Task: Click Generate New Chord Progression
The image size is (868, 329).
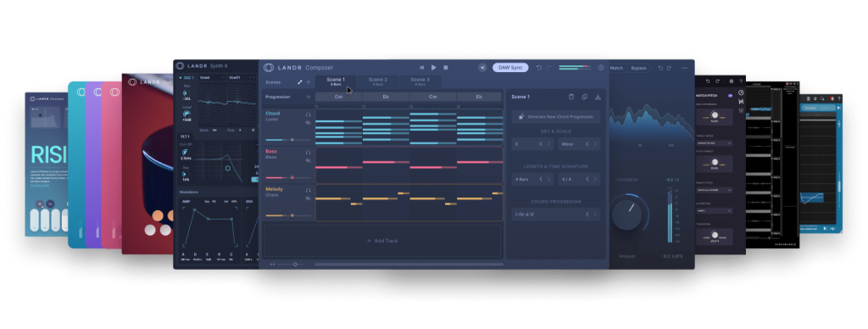Action: pos(556,117)
